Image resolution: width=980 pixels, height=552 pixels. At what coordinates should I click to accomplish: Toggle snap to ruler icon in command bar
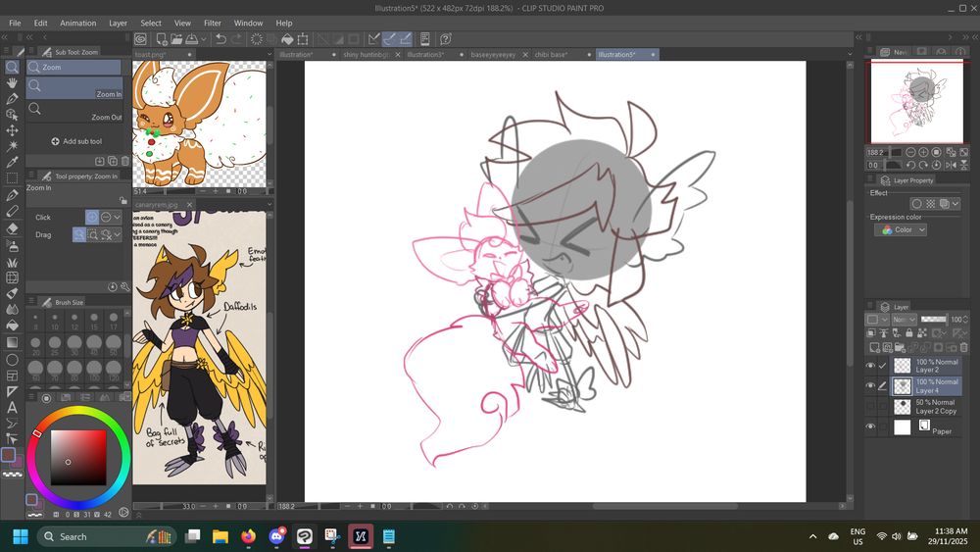pyautogui.click(x=373, y=39)
